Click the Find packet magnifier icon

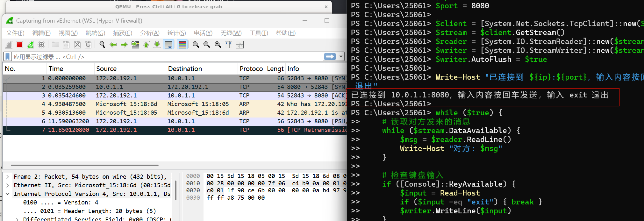coord(102,45)
